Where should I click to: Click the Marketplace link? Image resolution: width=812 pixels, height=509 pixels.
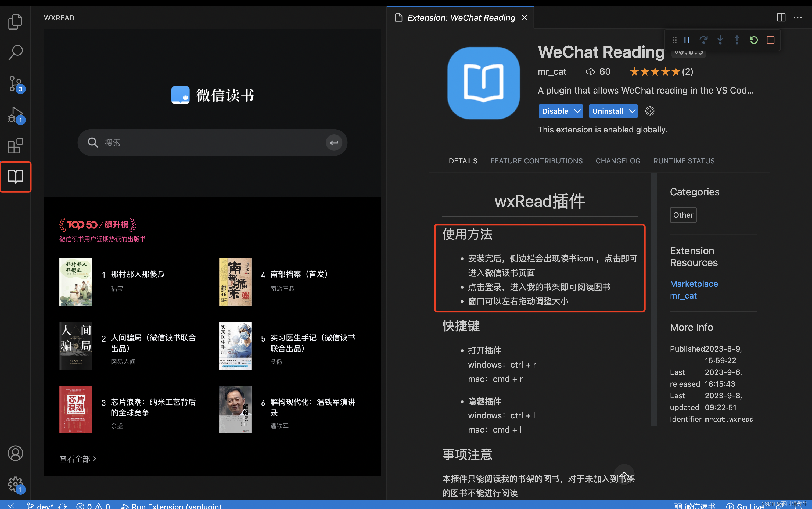pos(694,283)
